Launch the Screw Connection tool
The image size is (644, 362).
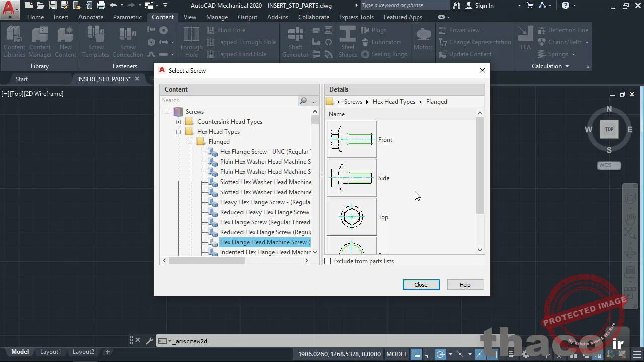coord(128,42)
